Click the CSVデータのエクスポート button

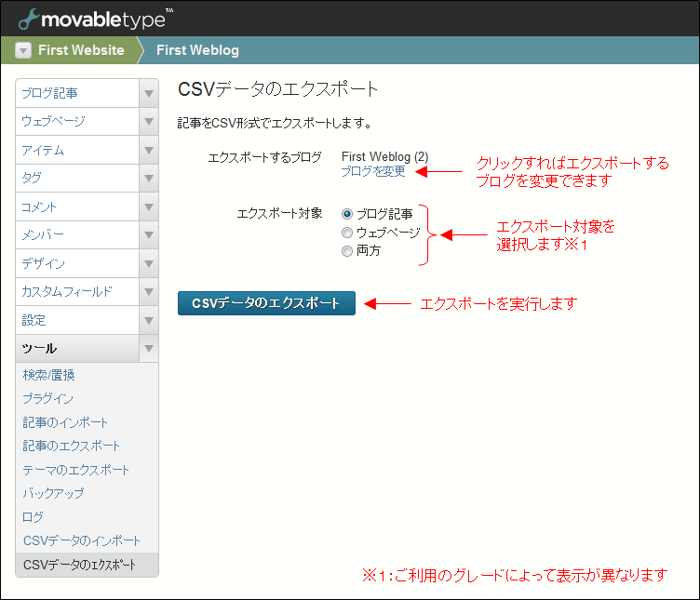tap(266, 303)
